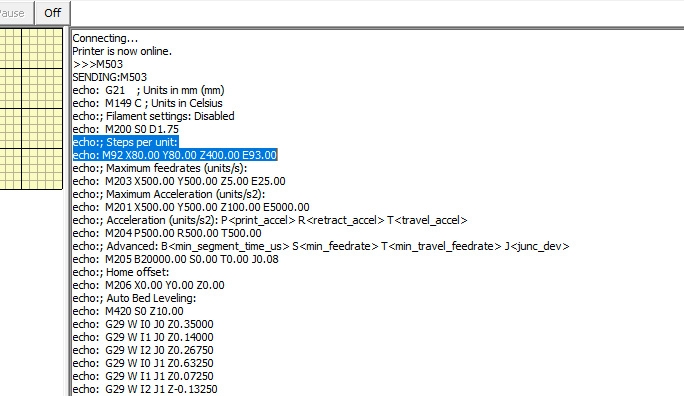The image size is (684, 396).
Task: Click the highlighted M92 steps per unit line
Action: coord(175,155)
